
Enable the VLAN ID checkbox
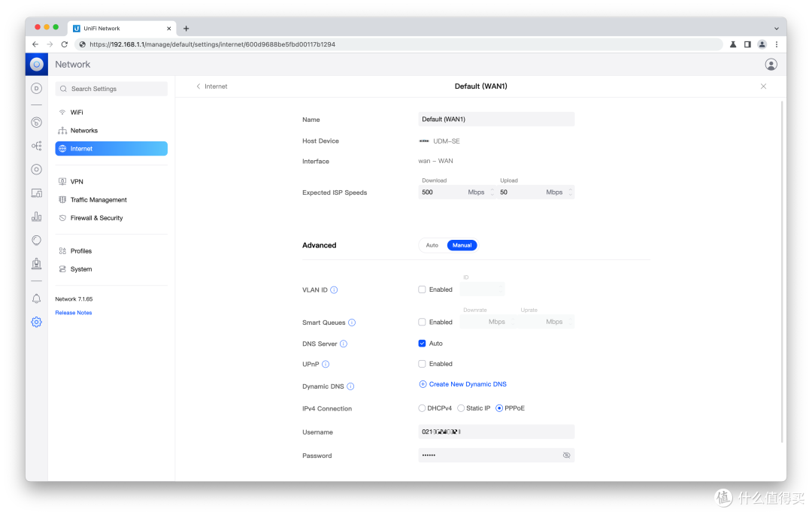422,289
